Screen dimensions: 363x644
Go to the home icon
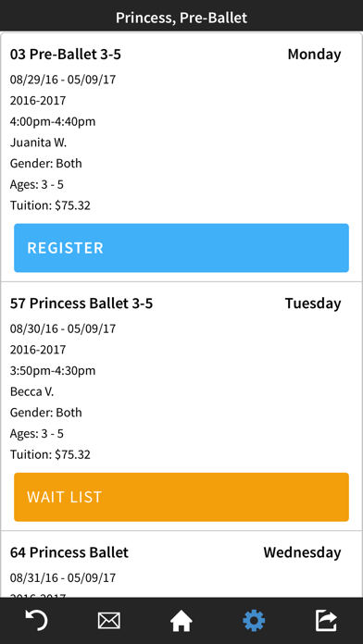click(x=181, y=620)
